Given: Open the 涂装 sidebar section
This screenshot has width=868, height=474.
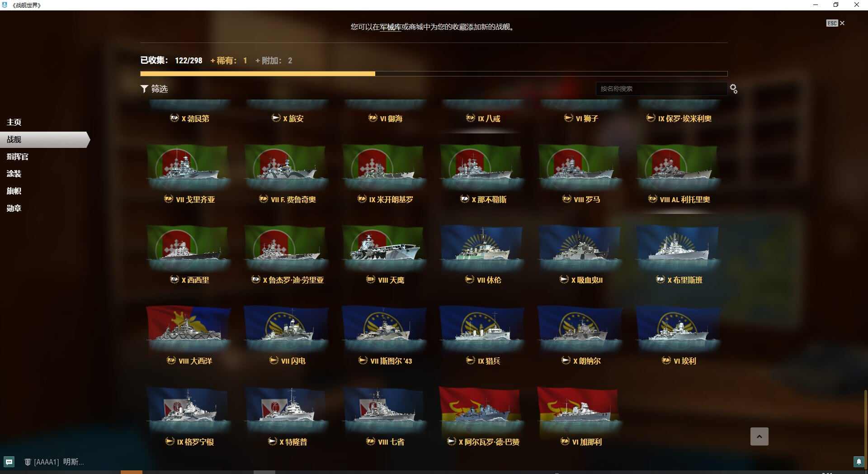Looking at the screenshot, I should pyautogui.click(x=14, y=174).
